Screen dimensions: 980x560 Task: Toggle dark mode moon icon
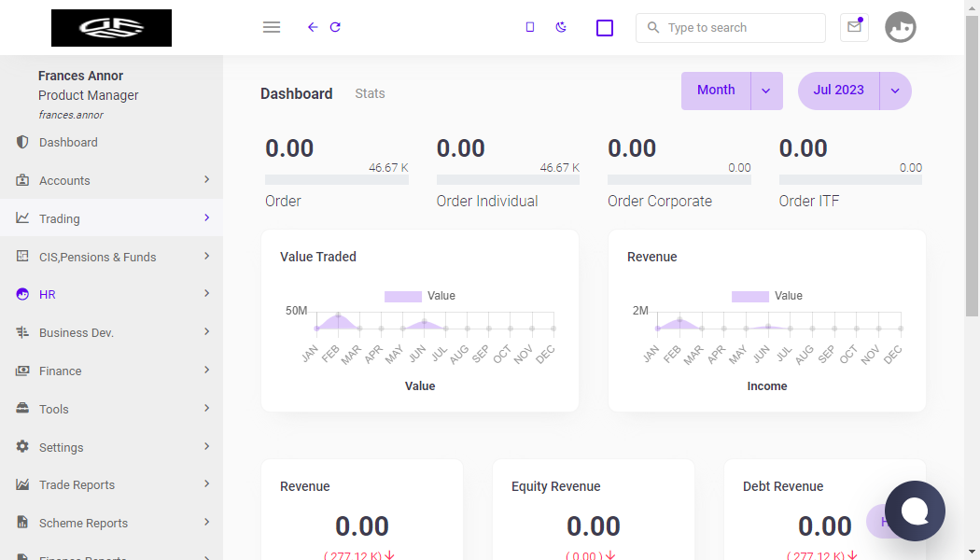tap(561, 27)
